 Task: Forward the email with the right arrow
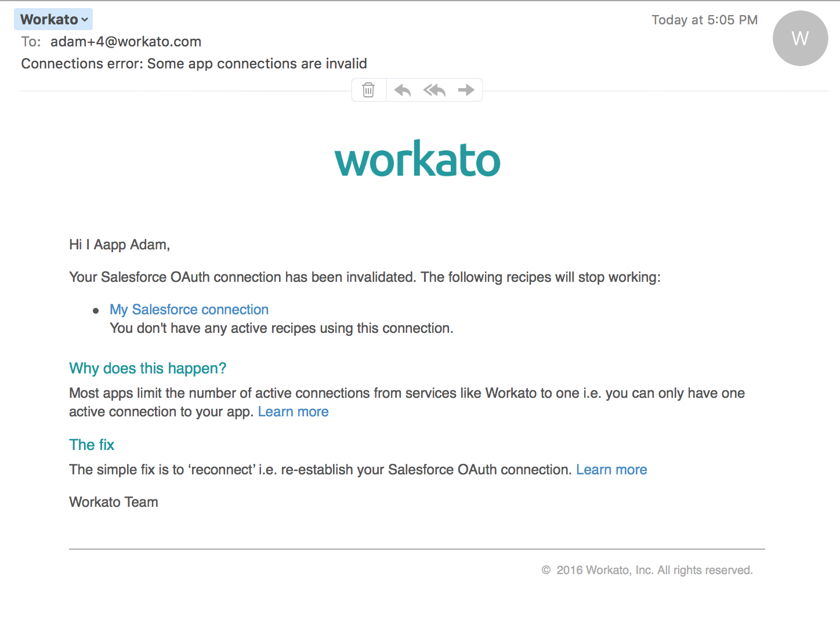(466, 90)
